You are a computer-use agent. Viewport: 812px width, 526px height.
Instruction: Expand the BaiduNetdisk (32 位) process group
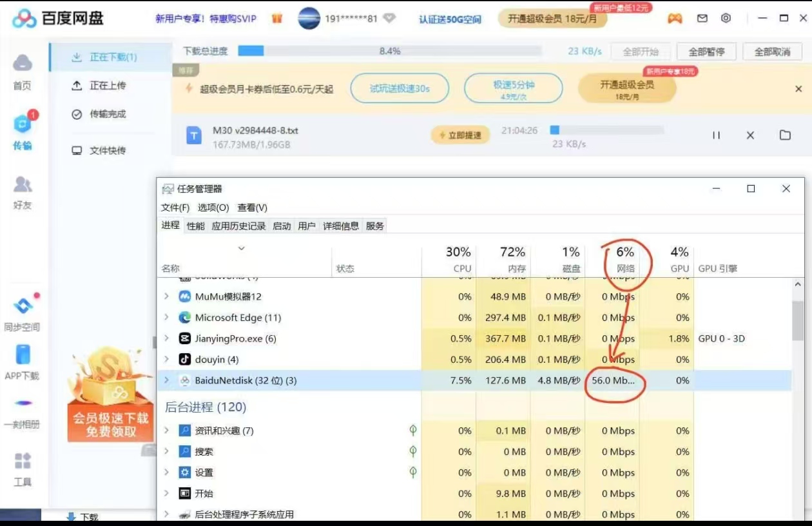tap(166, 380)
